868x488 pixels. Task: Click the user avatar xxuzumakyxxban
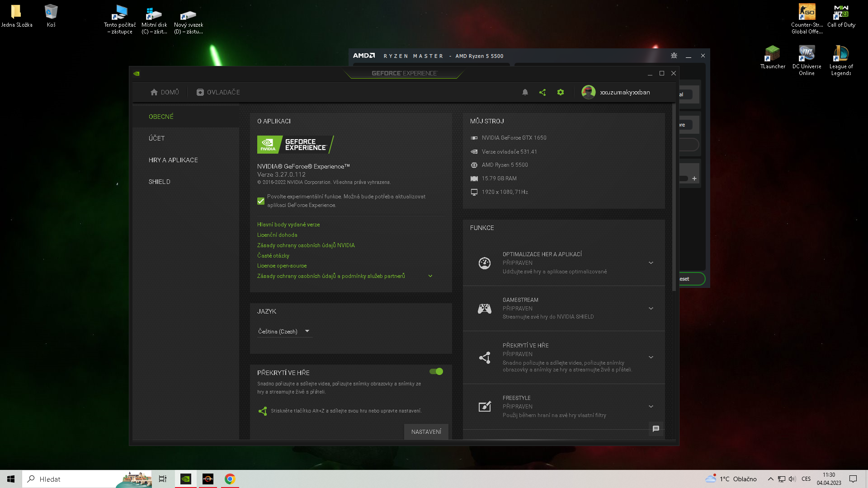tap(588, 92)
